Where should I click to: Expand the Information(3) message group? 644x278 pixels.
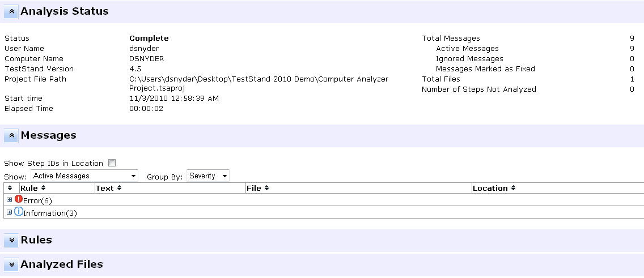pyautogui.click(x=9, y=212)
